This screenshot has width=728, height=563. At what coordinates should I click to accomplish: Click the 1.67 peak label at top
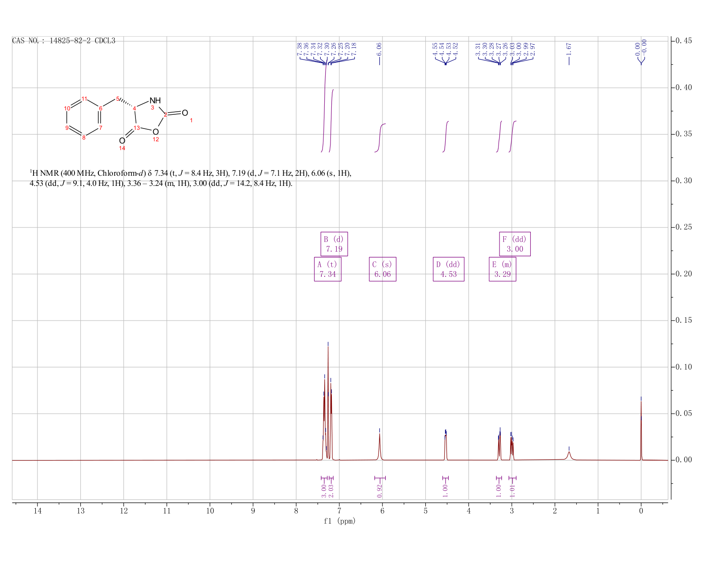(x=569, y=49)
